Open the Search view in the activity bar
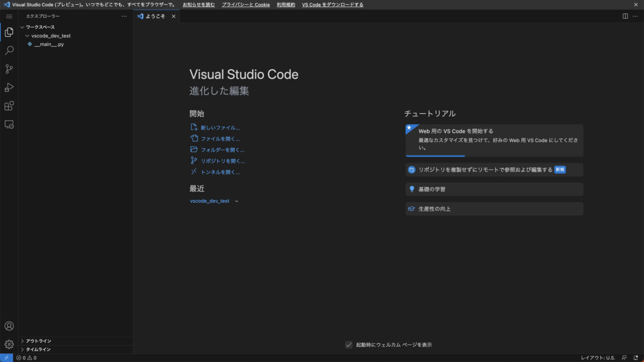644x362 pixels. pos(9,50)
